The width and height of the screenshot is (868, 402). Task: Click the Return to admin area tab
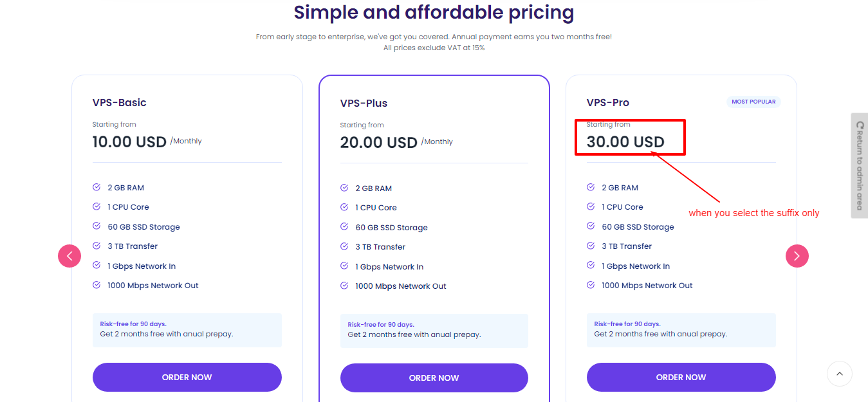click(x=859, y=165)
